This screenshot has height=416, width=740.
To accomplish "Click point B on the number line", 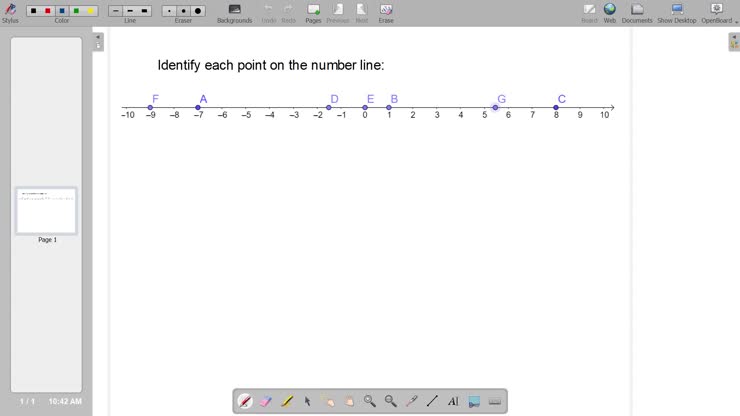I will 389,108.
